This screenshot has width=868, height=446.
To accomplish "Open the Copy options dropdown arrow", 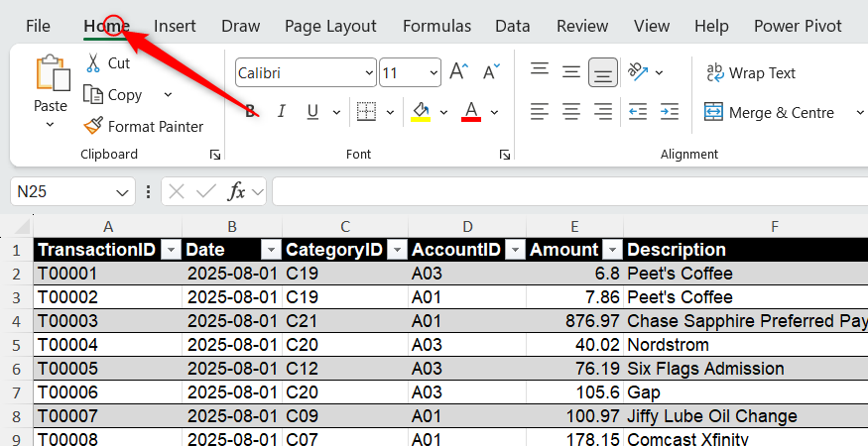I will click(x=168, y=94).
